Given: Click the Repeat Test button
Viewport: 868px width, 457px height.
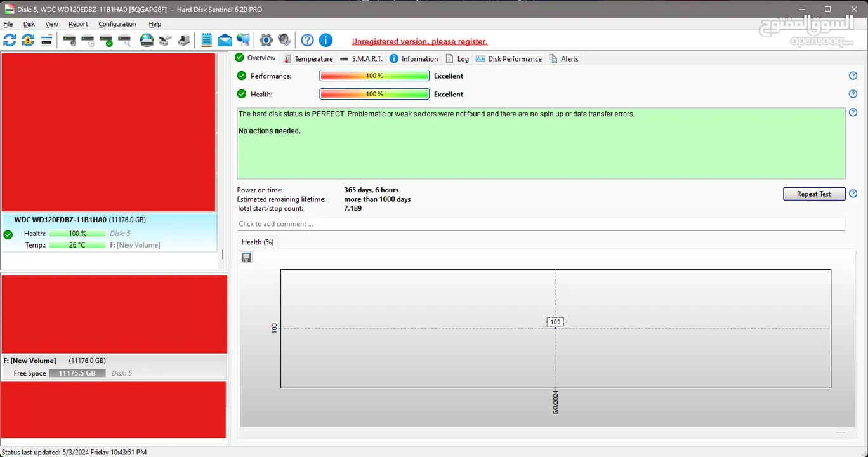Looking at the screenshot, I should click(814, 194).
